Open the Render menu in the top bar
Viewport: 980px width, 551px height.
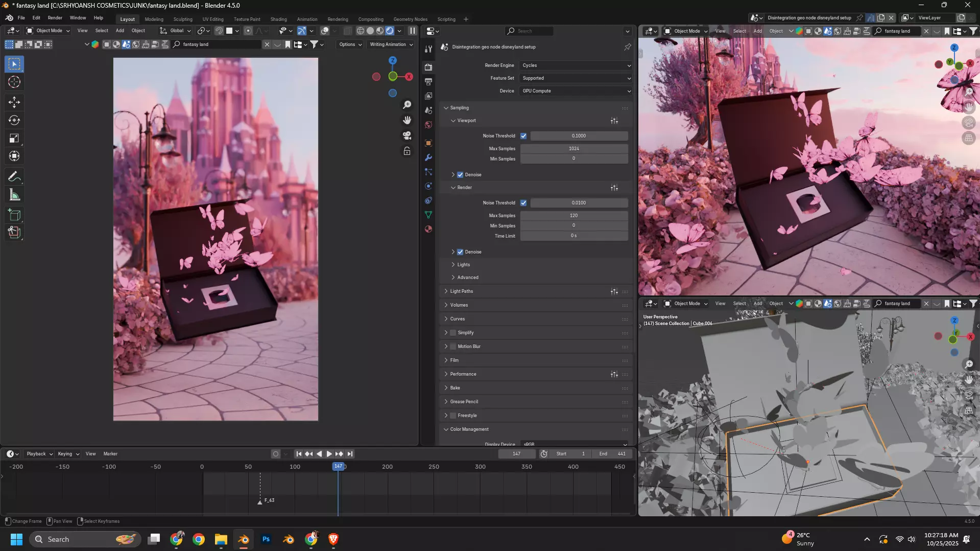pyautogui.click(x=55, y=18)
